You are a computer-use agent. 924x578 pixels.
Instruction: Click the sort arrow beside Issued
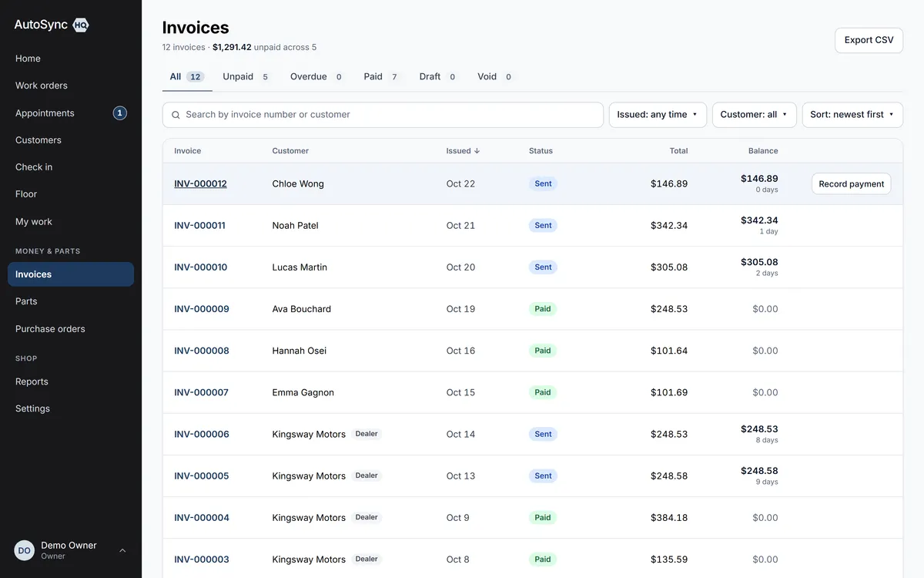(477, 151)
